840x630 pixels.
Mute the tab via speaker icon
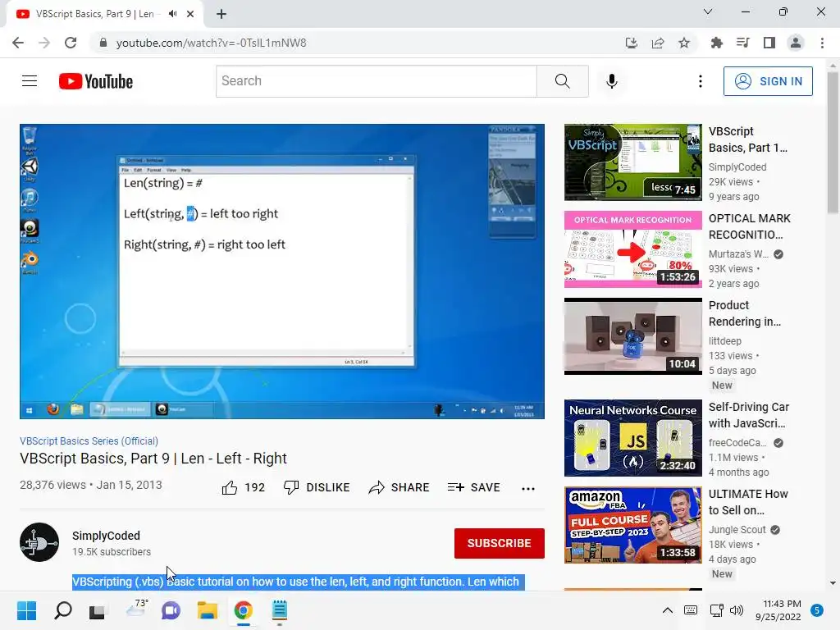click(x=172, y=14)
